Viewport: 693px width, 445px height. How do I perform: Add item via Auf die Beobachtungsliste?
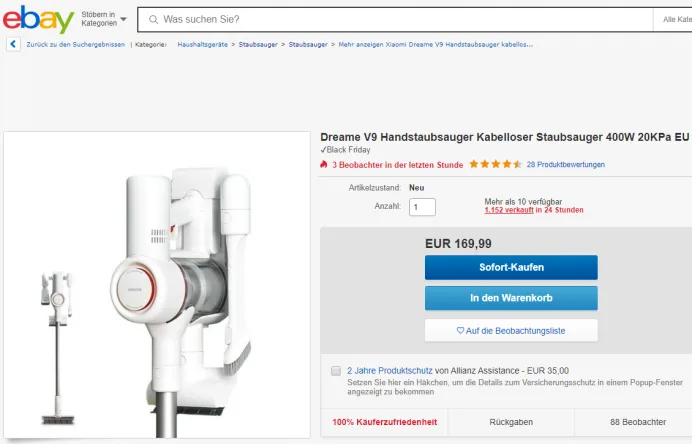coord(511,330)
